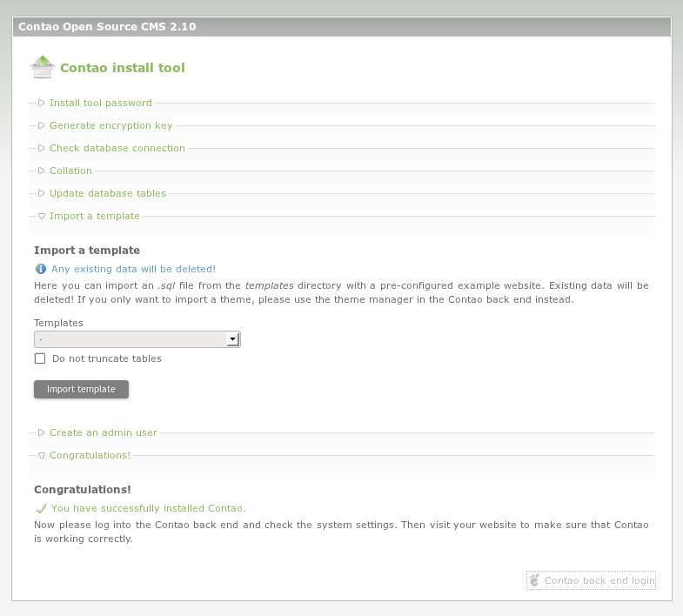Viewport: 683px width, 616px height.
Task: Click the blue info icon beside the deletion warning
Action: click(41, 269)
